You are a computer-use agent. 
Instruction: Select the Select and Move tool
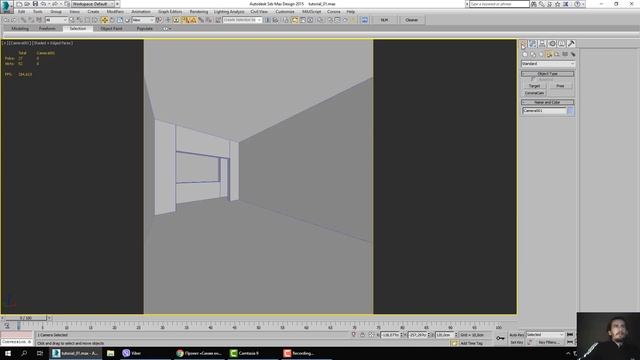pos(105,20)
